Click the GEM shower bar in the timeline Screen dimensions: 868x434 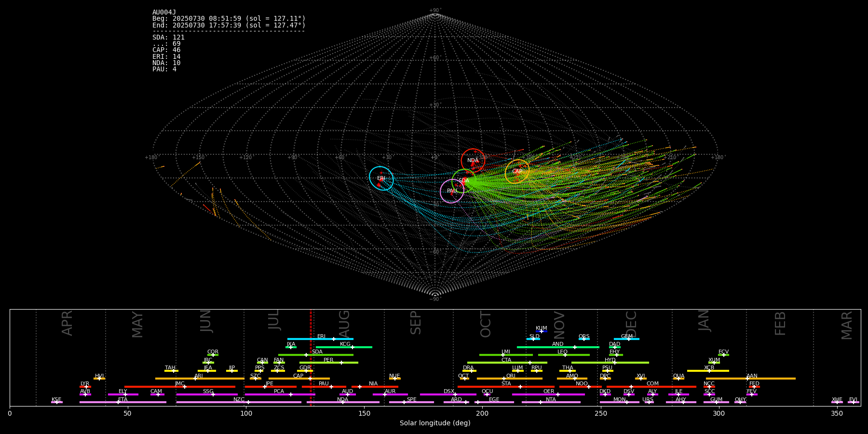(626, 339)
